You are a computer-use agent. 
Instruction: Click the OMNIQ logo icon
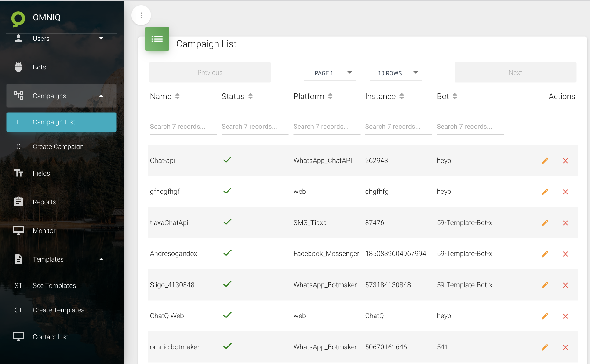tap(18, 18)
